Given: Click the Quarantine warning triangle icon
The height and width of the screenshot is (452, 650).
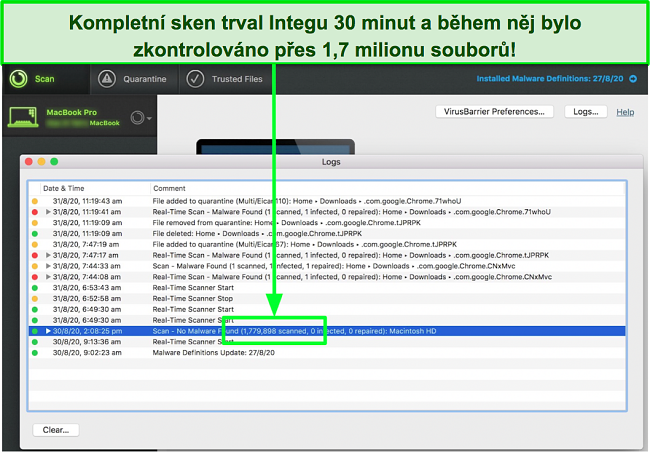Looking at the screenshot, I should pyautogui.click(x=107, y=79).
